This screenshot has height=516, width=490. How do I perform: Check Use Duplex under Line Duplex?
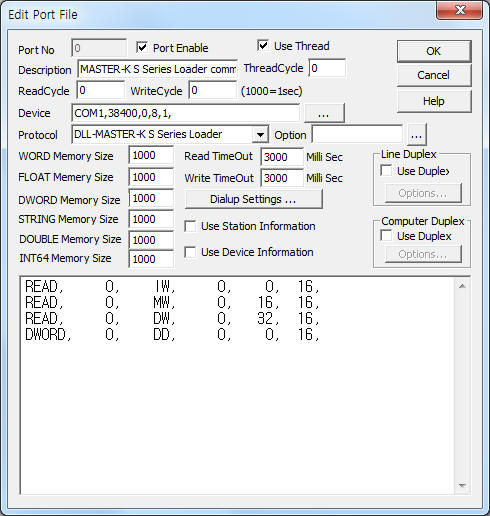coord(386,171)
